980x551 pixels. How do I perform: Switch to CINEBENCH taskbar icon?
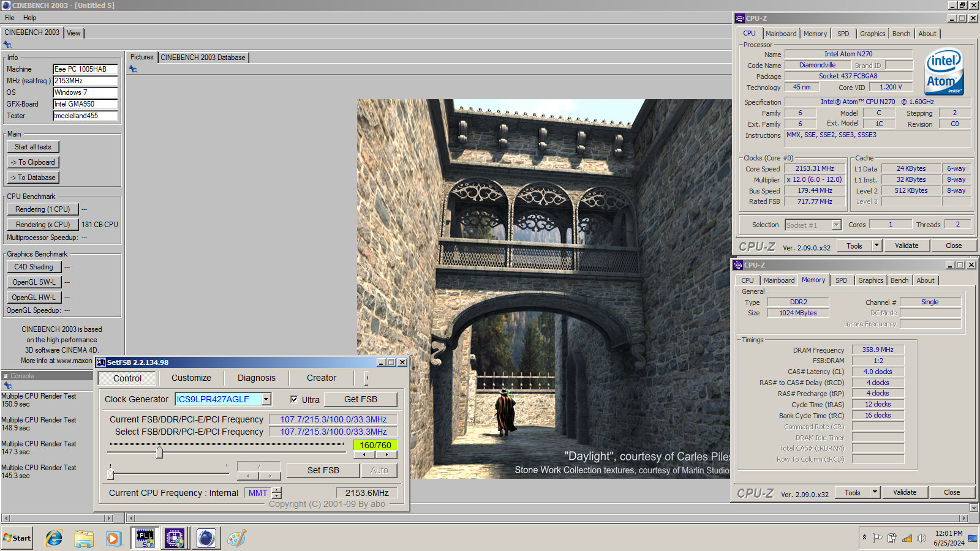[x=206, y=538]
